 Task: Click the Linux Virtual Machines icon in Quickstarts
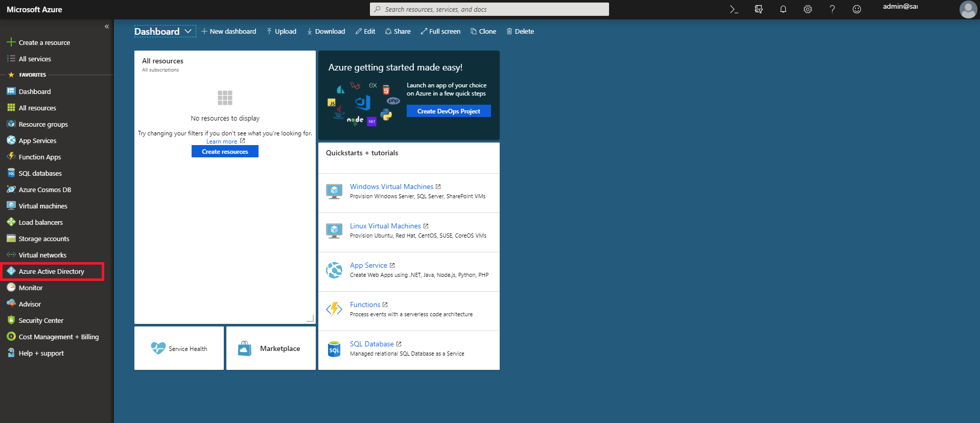pyautogui.click(x=334, y=231)
